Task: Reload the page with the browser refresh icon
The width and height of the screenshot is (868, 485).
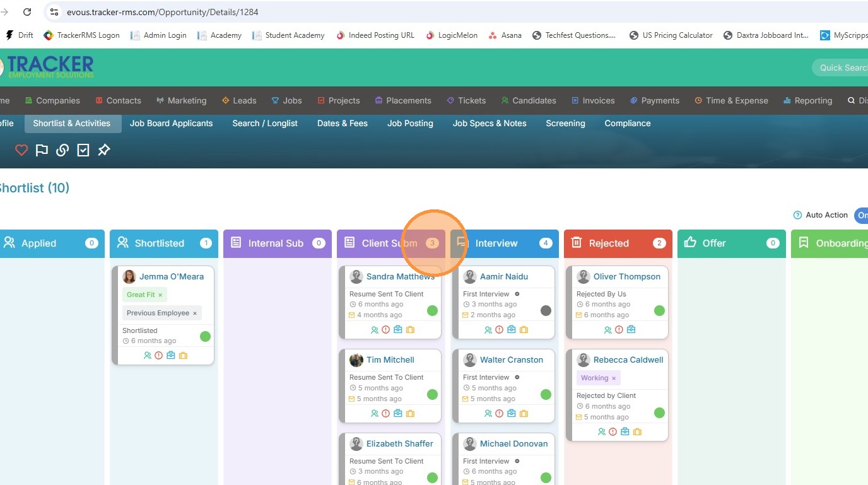Action: (x=27, y=12)
